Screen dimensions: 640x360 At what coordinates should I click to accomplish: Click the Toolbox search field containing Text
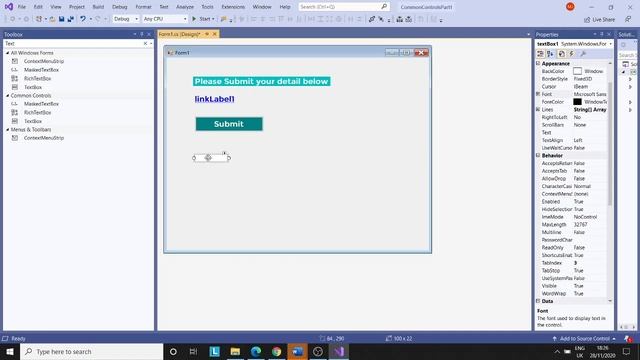coord(73,43)
